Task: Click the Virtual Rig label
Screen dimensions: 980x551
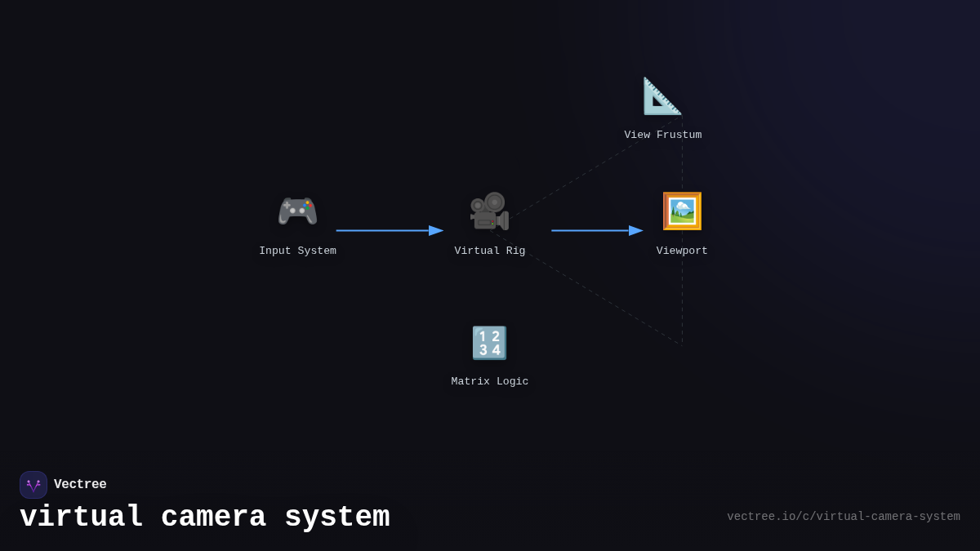Action: coord(489,251)
